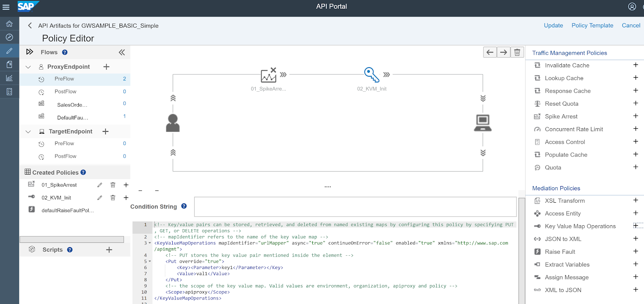Add Reset Quota policy

click(636, 103)
